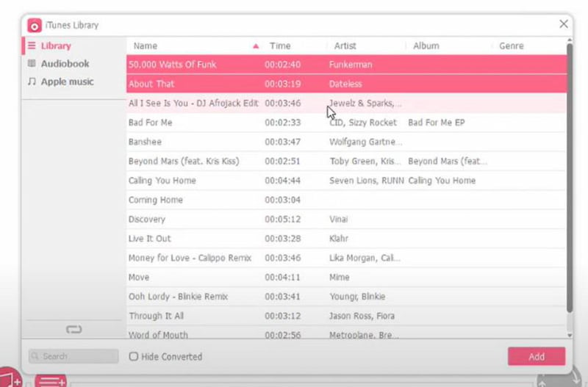This screenshot has height=387, width=588.
Task: Sort by the Genre column header
Action: [x=511, y=46]
